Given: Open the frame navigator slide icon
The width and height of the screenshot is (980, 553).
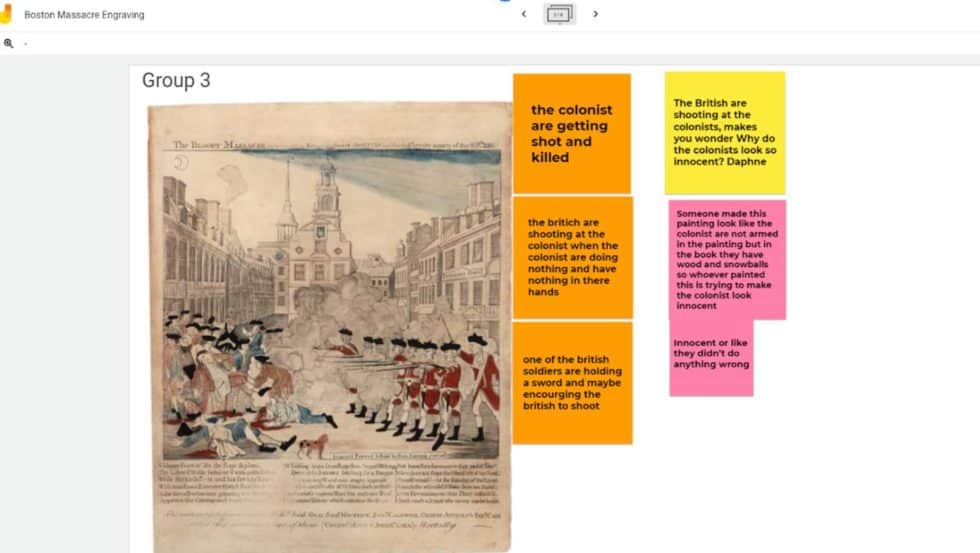Looking at the screenshot, I should tap(559, 14).
